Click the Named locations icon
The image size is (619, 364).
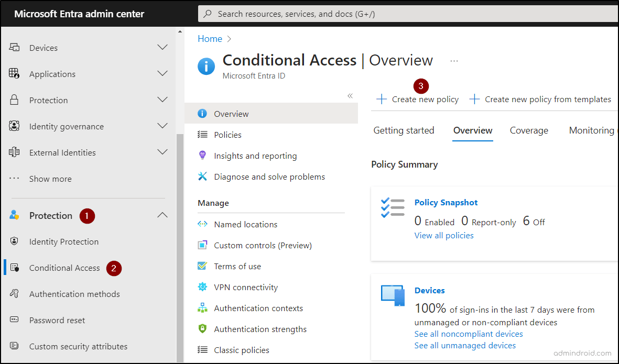pyautogui.click(x=202, y=224)
